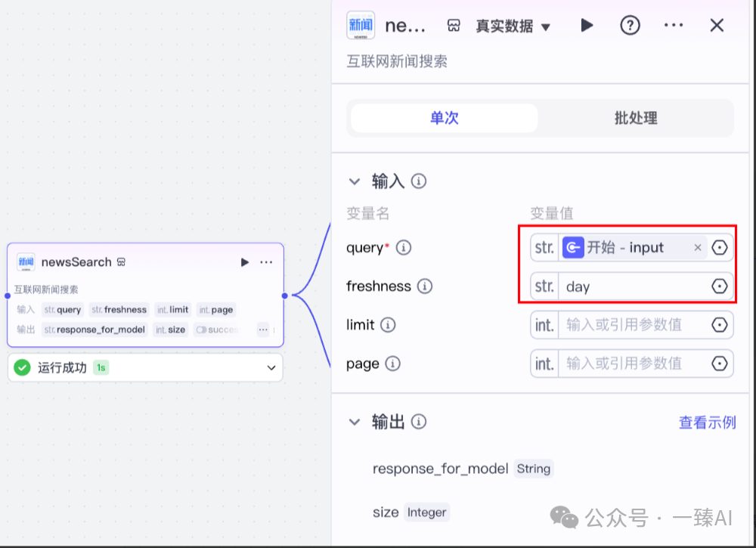Open the more options ellipsis on panel header
Viewport: 756px width, 548px height.
click(674, 25)
